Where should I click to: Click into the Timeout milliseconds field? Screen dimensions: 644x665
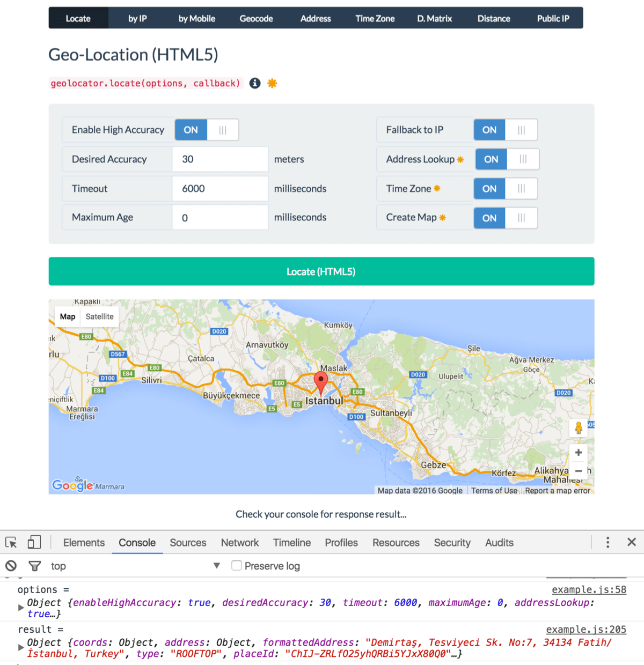click(x=219, y=188)
